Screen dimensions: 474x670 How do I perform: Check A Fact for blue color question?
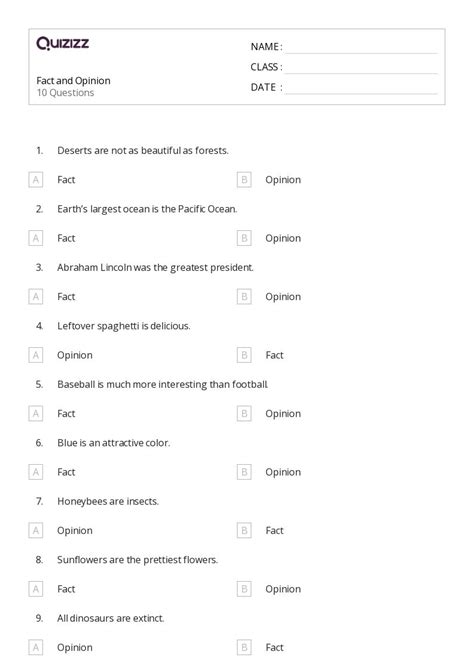pos(36,473)
